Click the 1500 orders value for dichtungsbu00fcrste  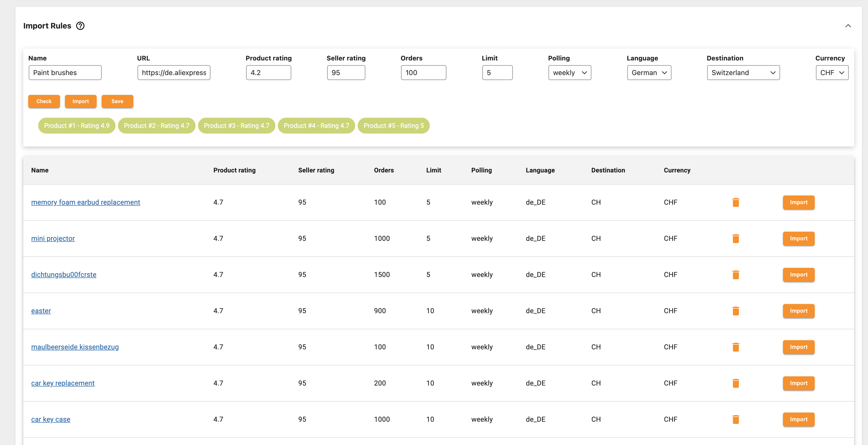coord(382,275)
